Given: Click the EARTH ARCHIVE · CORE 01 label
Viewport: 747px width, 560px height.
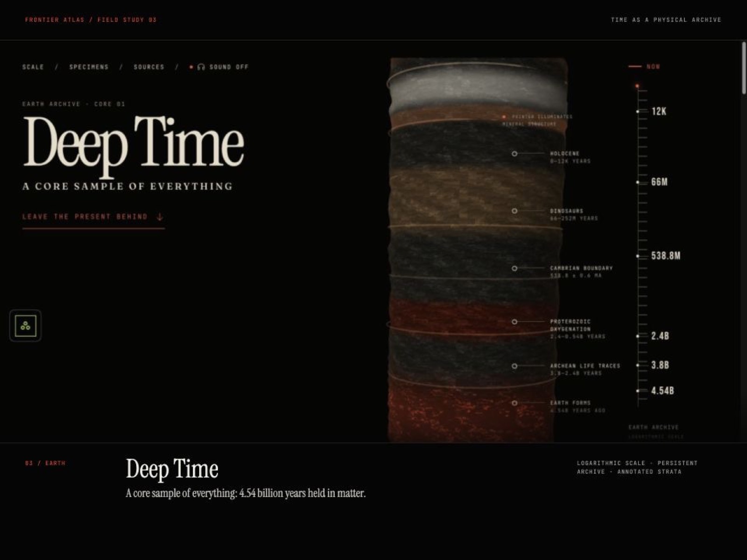Looking at the screenshot, I should click(x=74, y=104).
